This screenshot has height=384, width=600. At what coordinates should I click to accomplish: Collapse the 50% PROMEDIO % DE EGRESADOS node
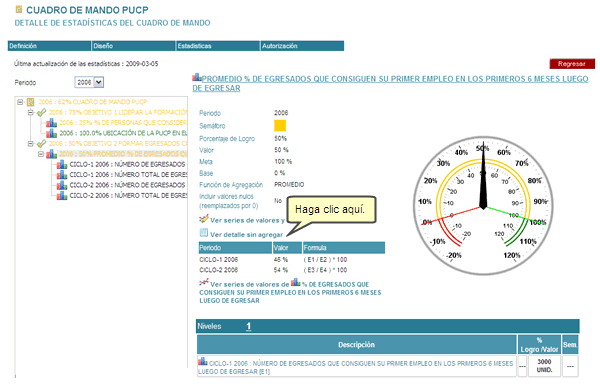41,154
